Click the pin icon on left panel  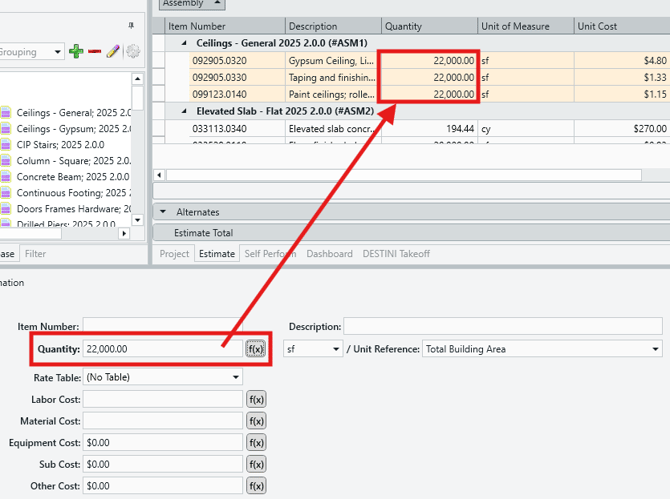point(130,25)
